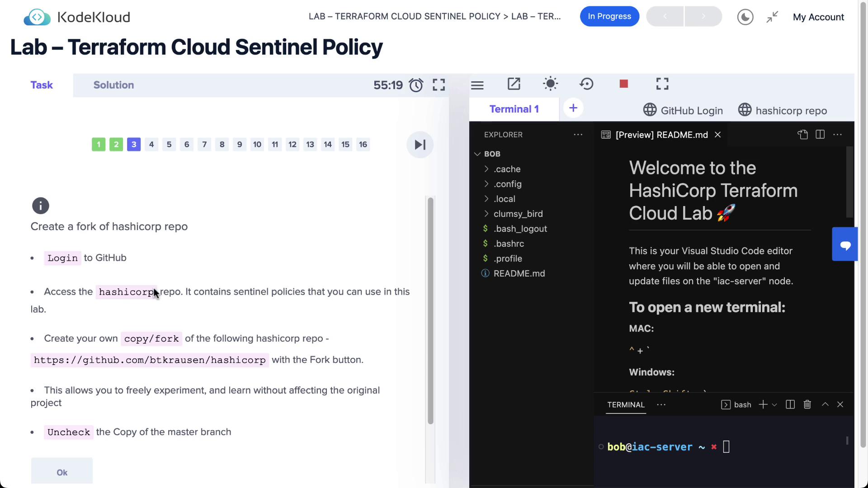Open the GitHub Login tab
The height and width of the screenshot is (488, 868).
click(683, 111)
